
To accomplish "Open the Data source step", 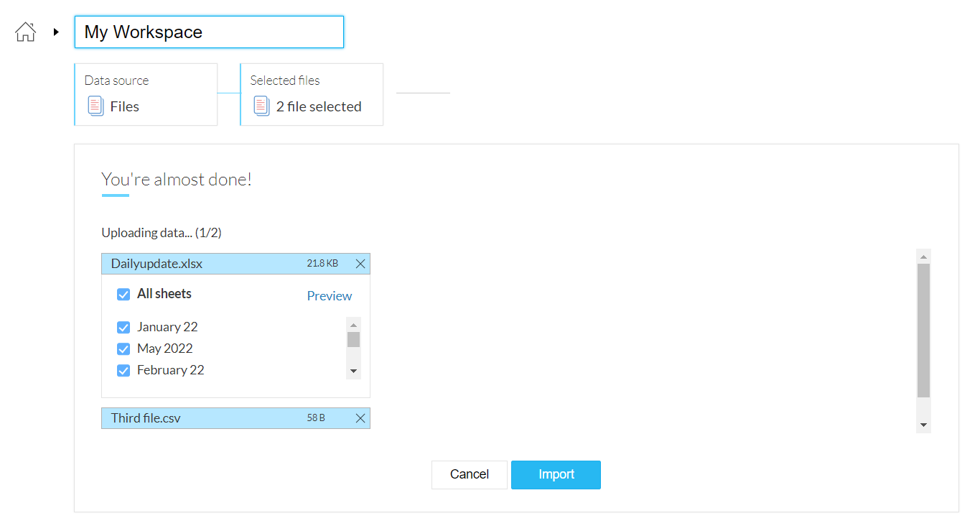I will (x=146, y=94).
